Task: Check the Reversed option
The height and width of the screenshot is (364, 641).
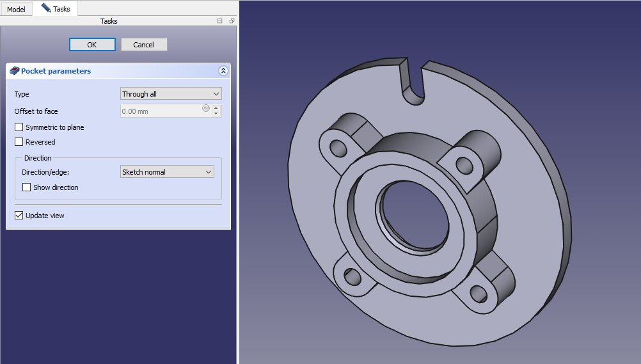Action: tap(19, 142)
